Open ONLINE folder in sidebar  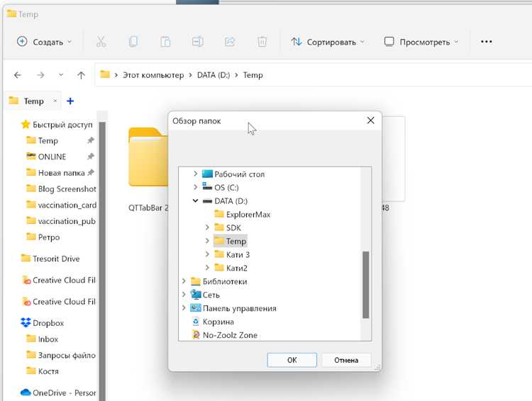point(46,157)
